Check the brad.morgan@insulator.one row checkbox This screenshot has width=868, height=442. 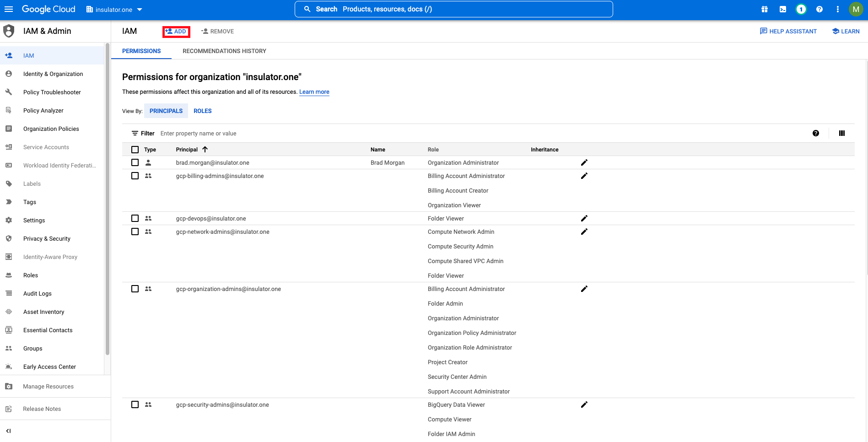coord(135,162)
